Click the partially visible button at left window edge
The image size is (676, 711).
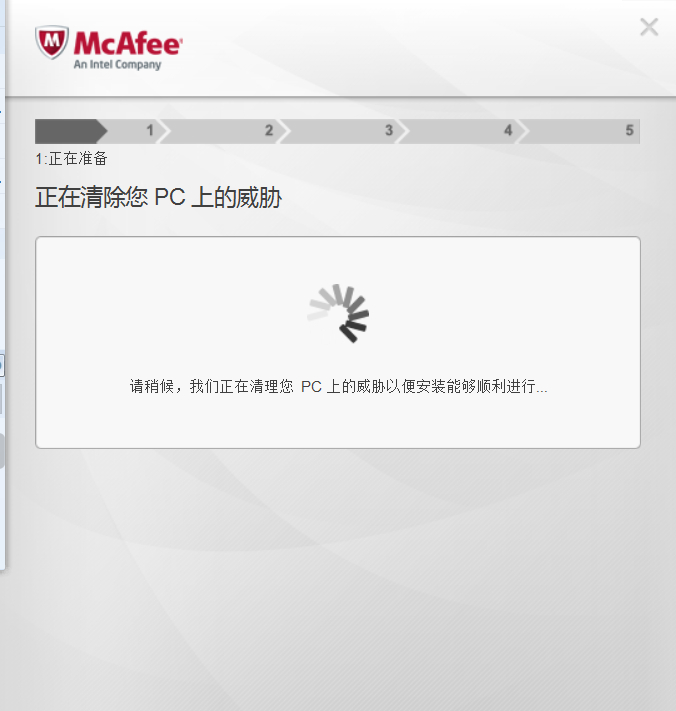pyautogui.click(x=2, y=365)
